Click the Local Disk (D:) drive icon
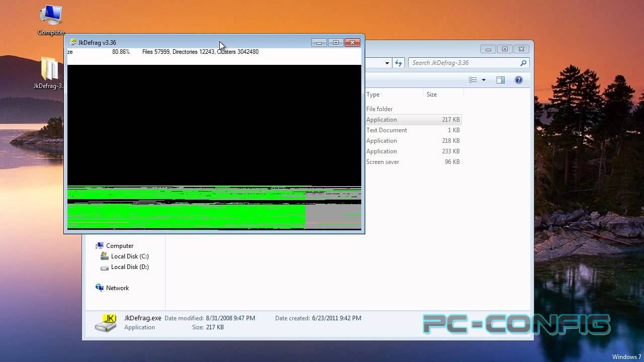This screenshot has height=362, width=644. tap(105, 267)
